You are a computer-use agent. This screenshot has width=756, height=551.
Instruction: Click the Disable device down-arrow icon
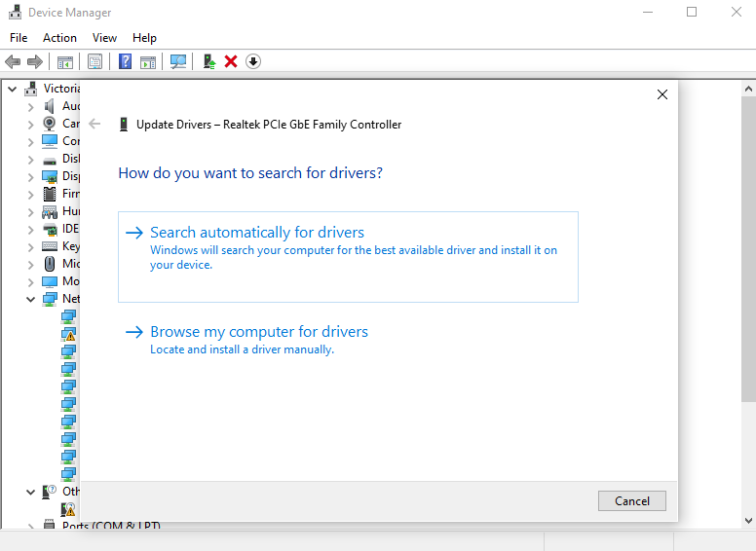coord(253,61)
